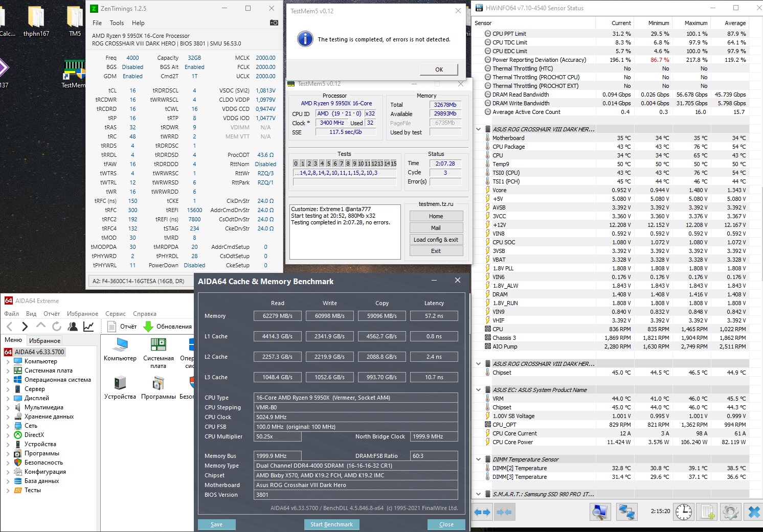
Task: Collapse first ASUS ROG CROSSHAIR VIII sensor group
Action: (x=478, y=129)
